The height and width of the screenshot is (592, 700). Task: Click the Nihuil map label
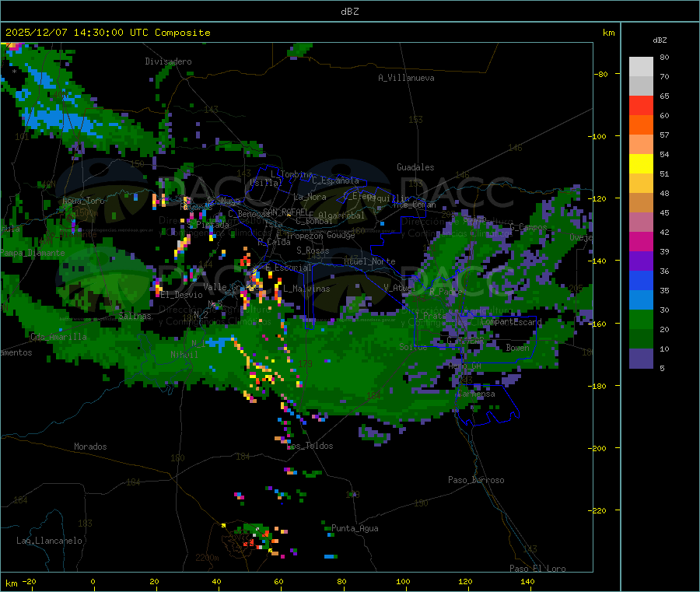(x=184, y=355)
